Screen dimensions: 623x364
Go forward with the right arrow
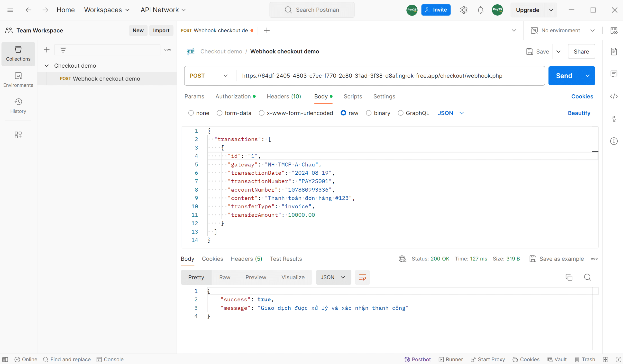tap(45, 10)
